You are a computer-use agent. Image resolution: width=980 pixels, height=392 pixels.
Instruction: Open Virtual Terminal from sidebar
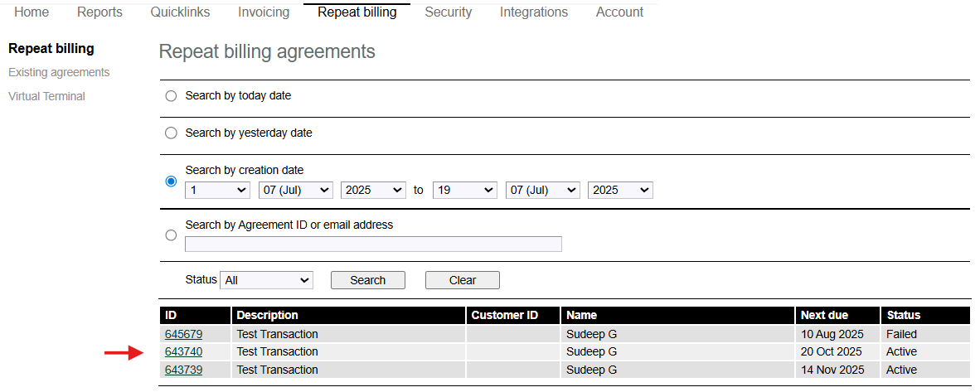tap(46, 96)
